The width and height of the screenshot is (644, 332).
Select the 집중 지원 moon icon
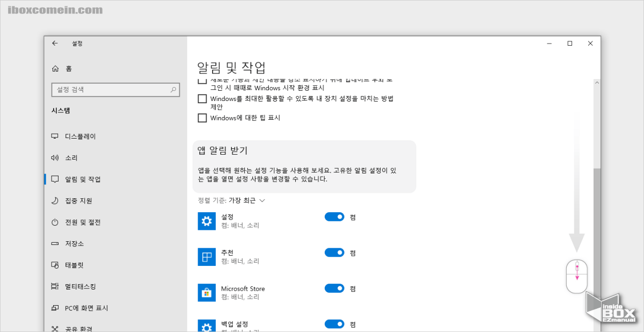(x=55, y=200)
